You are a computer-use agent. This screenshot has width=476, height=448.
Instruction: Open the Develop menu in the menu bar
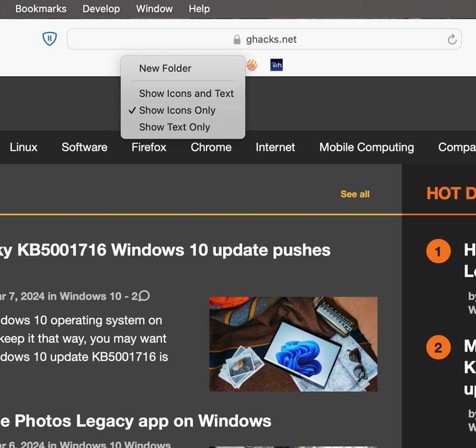coord(101,9)
